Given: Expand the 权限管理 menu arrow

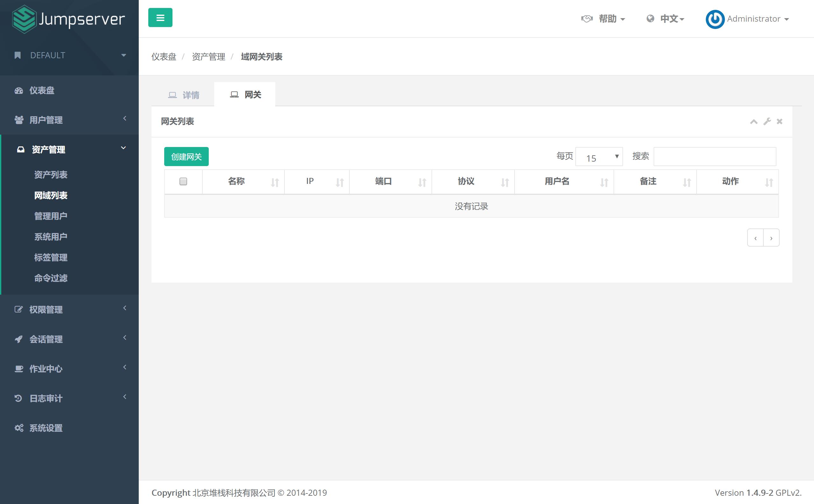Looking at the screenshot, I should (125, 308).
